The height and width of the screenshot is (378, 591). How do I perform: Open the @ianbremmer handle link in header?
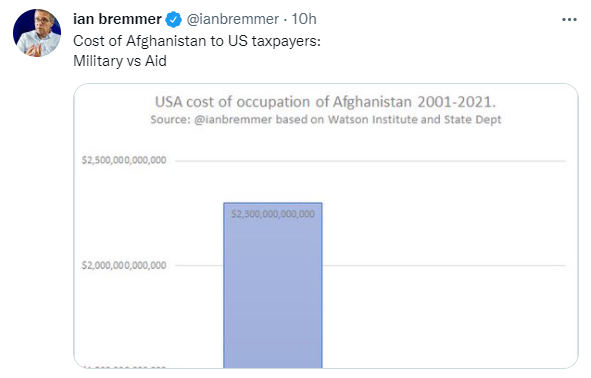coord(233,19)
